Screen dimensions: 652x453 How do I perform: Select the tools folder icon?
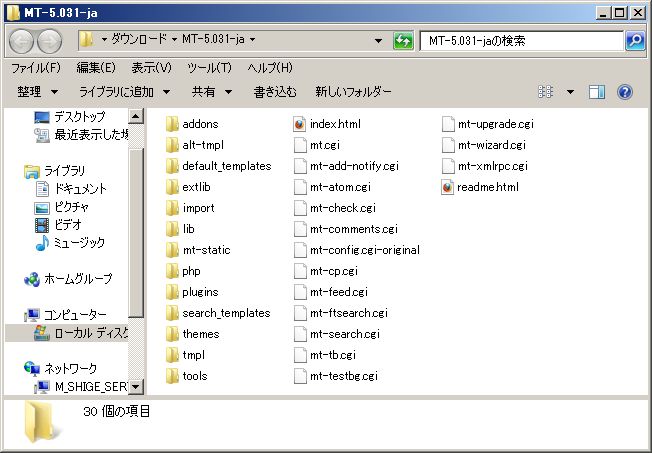[172, 376]
